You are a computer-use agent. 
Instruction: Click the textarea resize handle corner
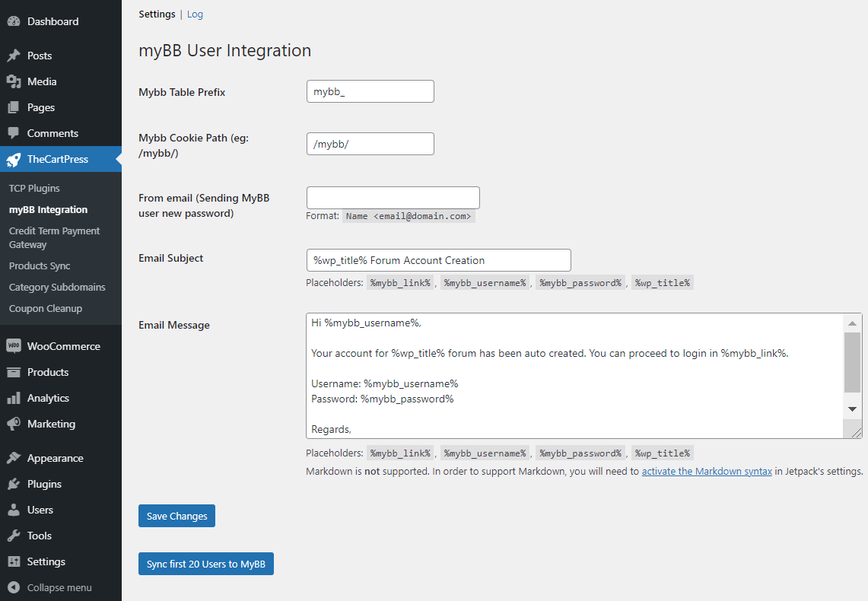point(856,432)
